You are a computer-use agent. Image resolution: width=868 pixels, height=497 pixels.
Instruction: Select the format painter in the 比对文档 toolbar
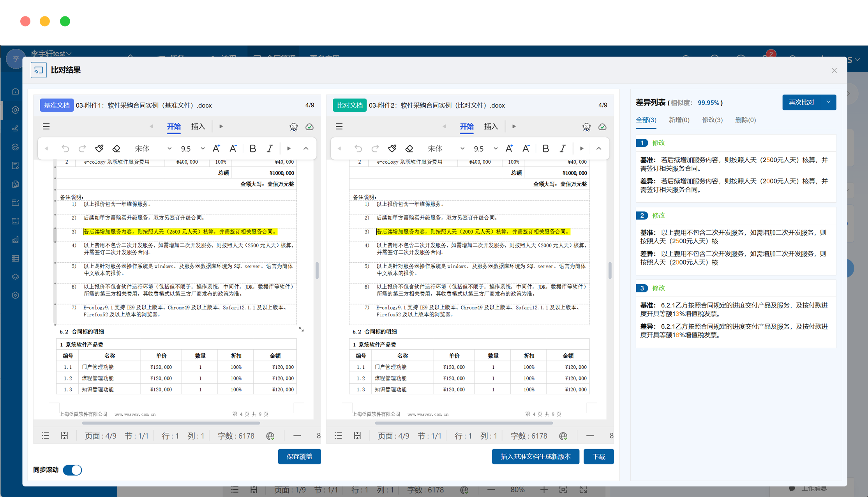click(392, 149)
